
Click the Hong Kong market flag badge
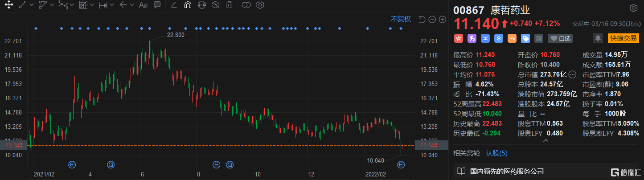pyautogui.click(x=458, y=38)
